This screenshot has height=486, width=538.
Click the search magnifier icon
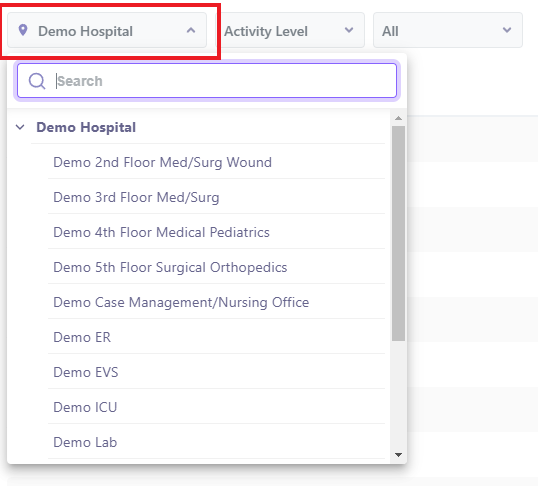coord(37,81)
